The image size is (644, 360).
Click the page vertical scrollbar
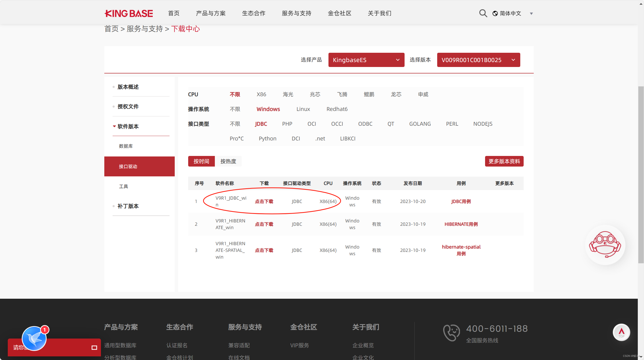[641, 175]
